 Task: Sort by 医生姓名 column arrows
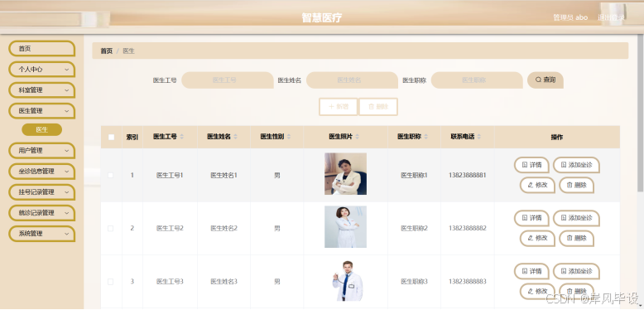(235, 137)
